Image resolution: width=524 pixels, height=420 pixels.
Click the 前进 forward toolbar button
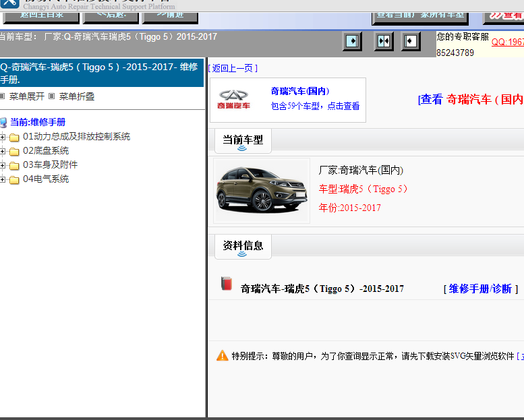point(170,18)
